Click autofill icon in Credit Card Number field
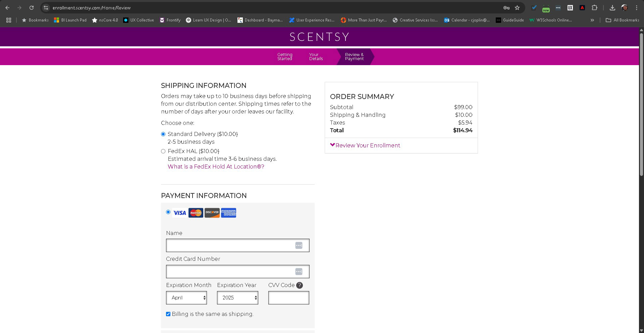This screenshot has width=644, height=333. tap(299, 272)
